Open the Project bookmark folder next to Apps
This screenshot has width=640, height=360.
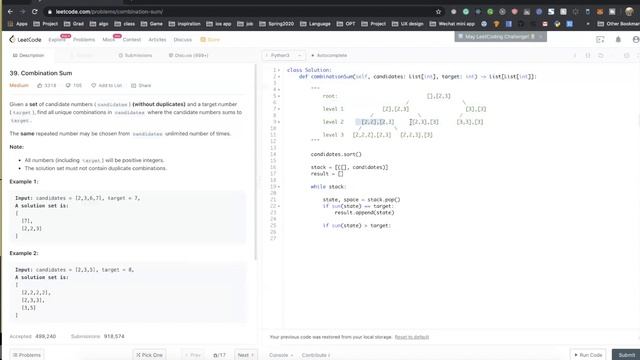[46, 24]
